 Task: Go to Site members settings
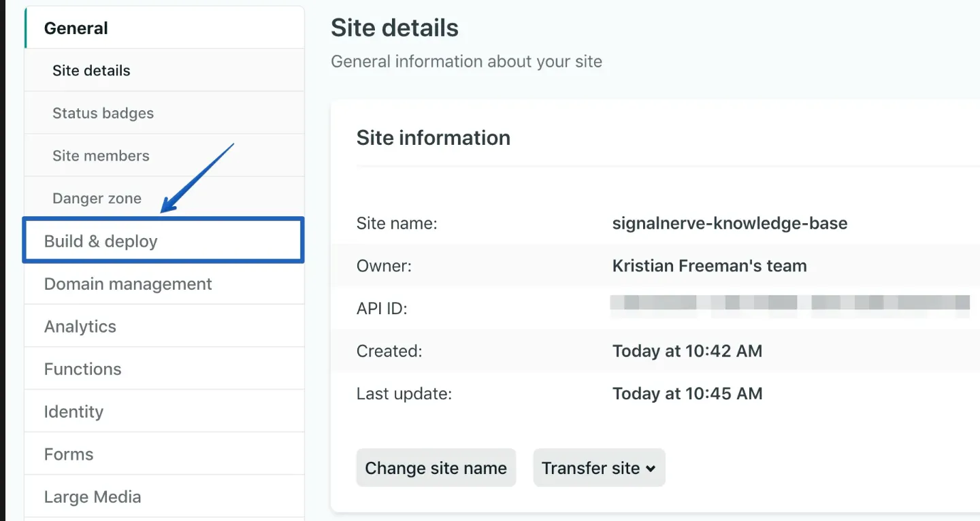(x=101, y=156)
